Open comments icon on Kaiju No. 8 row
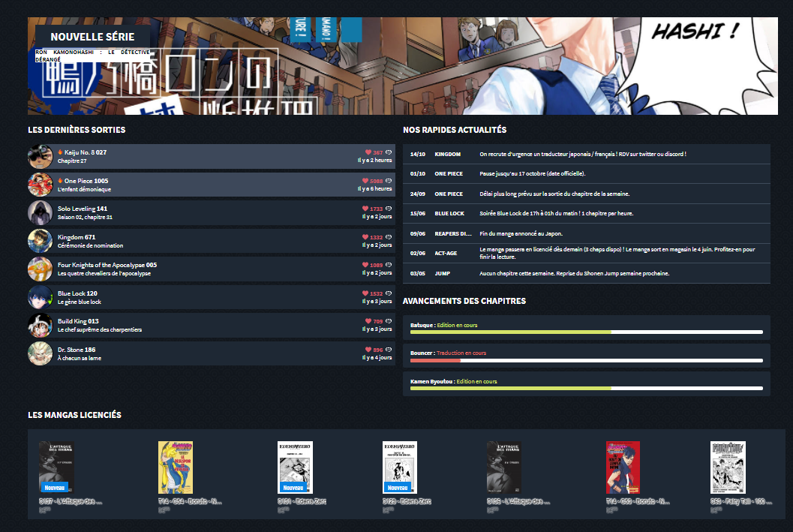 (389, 152)
